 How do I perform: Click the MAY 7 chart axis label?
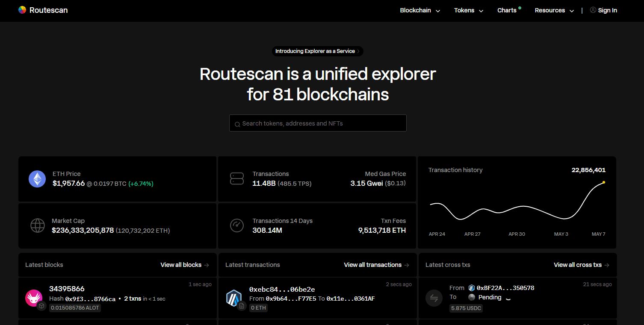(598, 234)
